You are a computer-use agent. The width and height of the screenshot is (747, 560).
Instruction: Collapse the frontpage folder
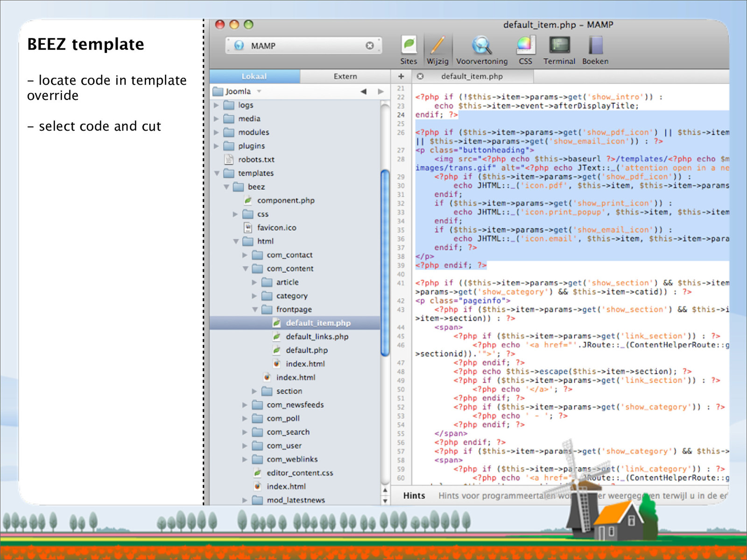point(255,309)
